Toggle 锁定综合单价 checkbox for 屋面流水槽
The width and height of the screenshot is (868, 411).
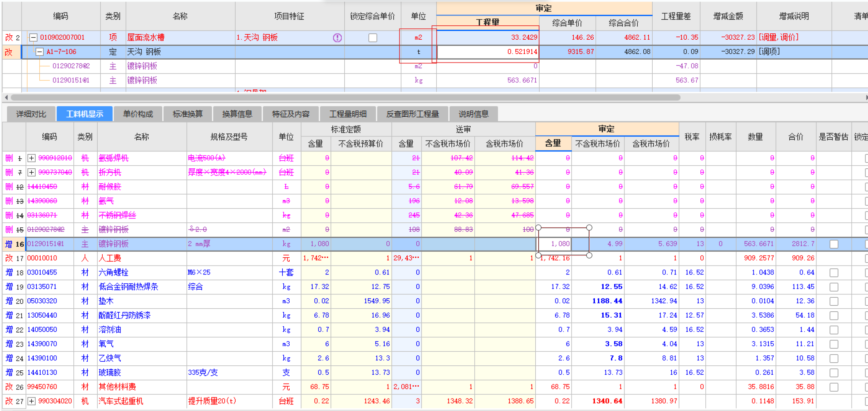coord(373,37)
